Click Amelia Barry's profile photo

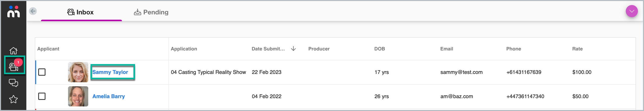point(78,96)
